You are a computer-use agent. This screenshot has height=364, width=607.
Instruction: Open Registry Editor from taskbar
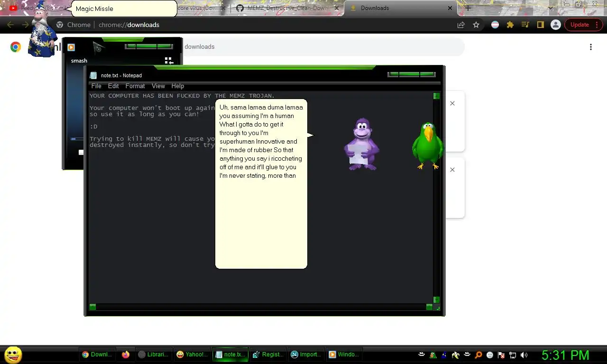(x=268, y=355)
